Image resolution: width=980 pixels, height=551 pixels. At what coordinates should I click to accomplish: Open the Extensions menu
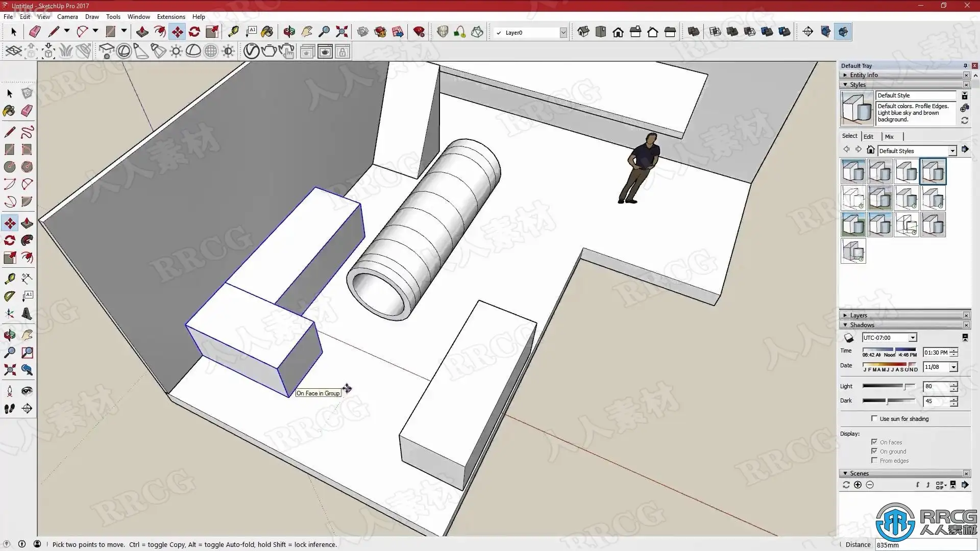tap(171, 16)
